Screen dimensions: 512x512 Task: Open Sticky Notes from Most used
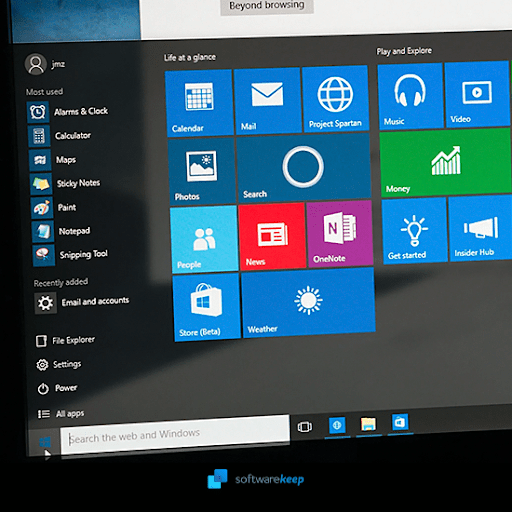65,184
